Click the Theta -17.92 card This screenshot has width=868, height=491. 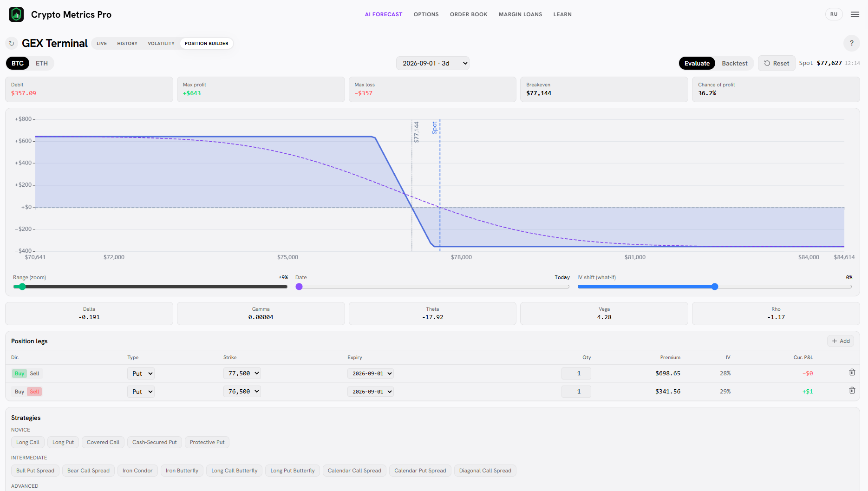tap(432, 314)
